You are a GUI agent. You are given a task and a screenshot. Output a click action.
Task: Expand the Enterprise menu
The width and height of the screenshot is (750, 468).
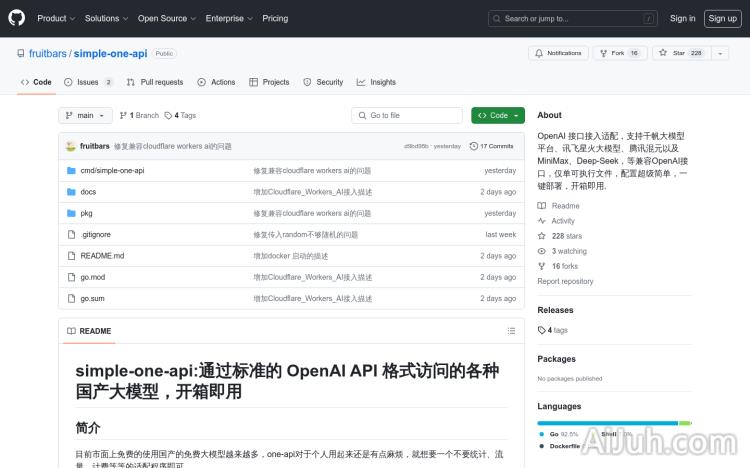coord(229,18)
